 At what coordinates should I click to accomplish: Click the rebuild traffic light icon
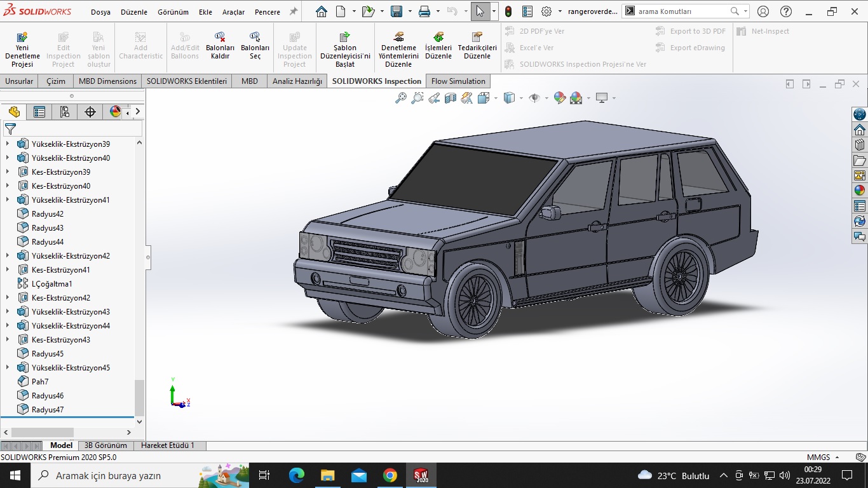click(508, 11)
